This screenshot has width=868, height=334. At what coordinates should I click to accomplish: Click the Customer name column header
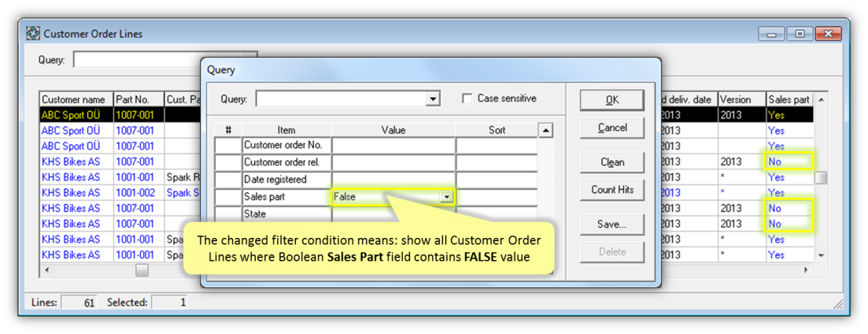tap(76, 100)
